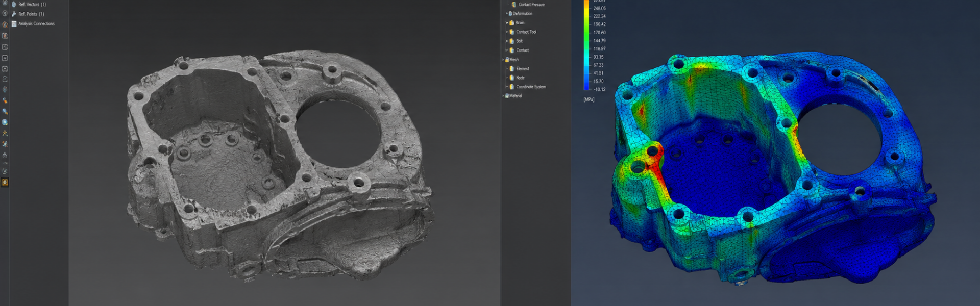Screen dimensions: 980x306
Task: Select the highlighted orange icon in left toolbar
Action: click(5, 182)
